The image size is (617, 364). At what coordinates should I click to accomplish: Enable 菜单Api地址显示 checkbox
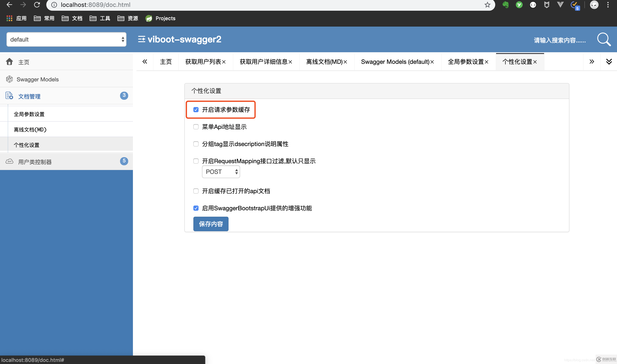click(196, 127)
